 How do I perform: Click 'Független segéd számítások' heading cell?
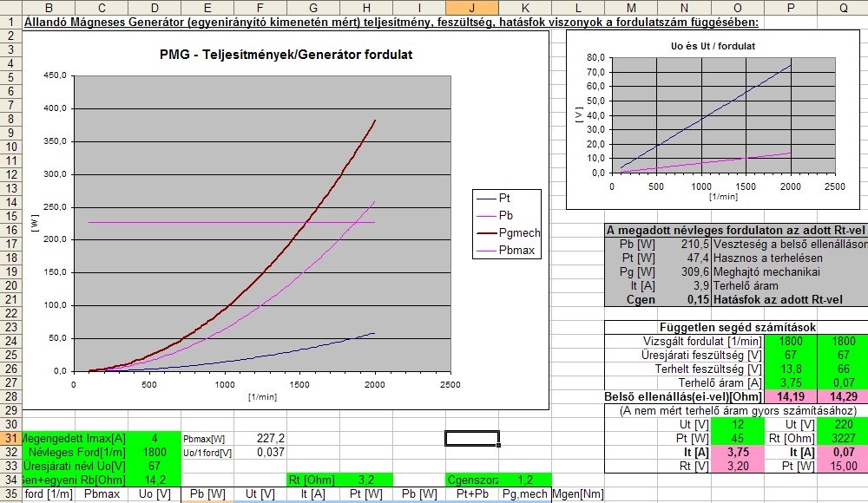click(x=737, y=327)
